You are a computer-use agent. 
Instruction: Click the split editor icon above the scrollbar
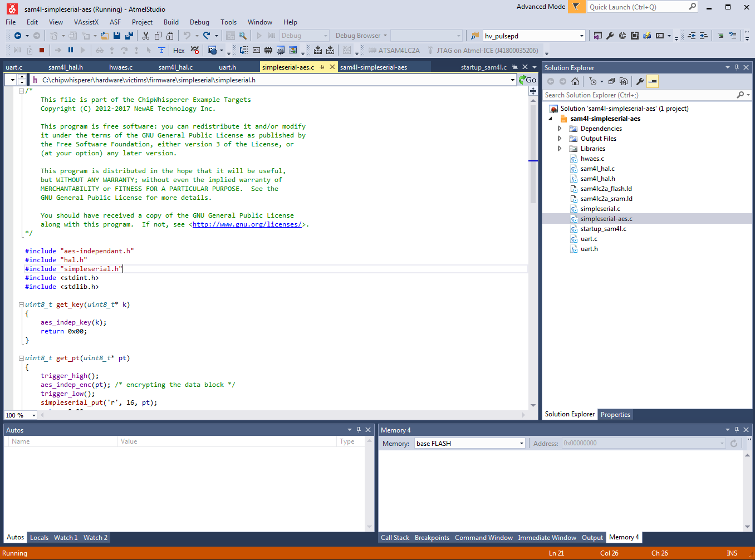[533, 91]
